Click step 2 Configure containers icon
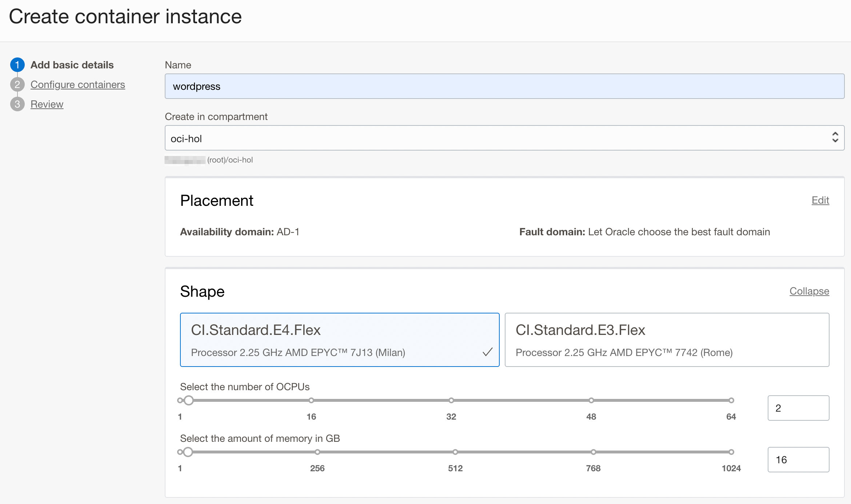 (17, 84)
